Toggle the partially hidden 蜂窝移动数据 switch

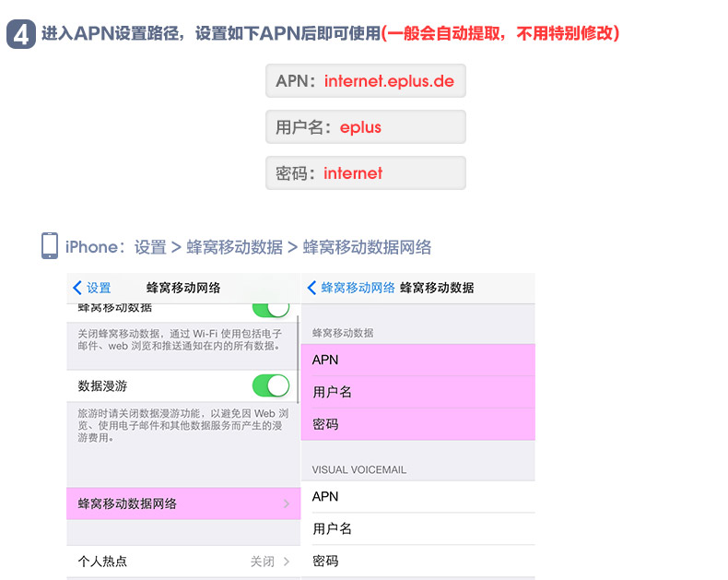270,308
